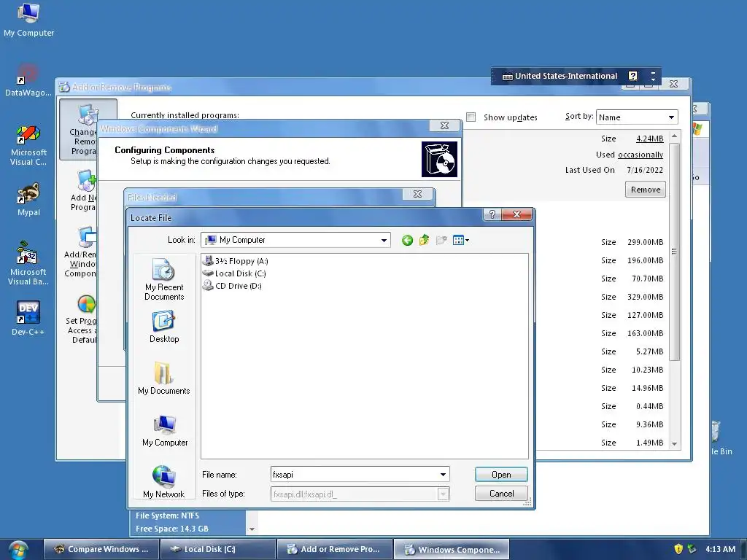This screenshot has width=747, height=560.
Task: Click the programs list scrollbar thumb
Action: coord(674,252)
